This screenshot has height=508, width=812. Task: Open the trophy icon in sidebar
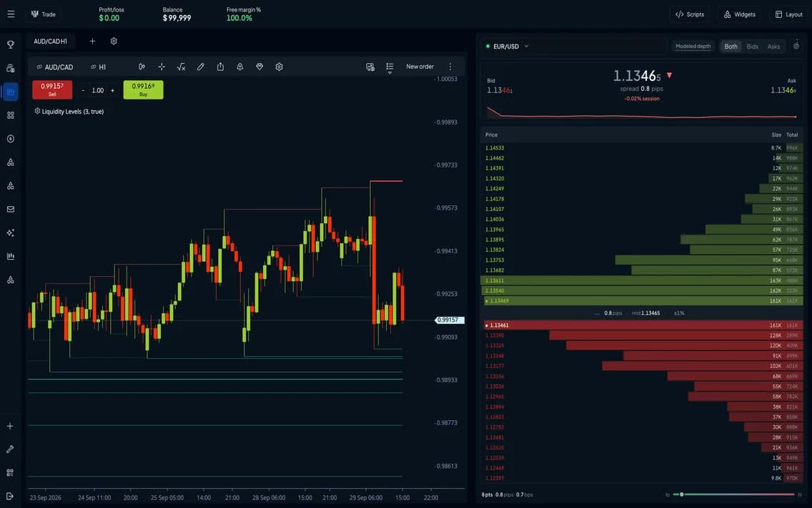point(10,44)
